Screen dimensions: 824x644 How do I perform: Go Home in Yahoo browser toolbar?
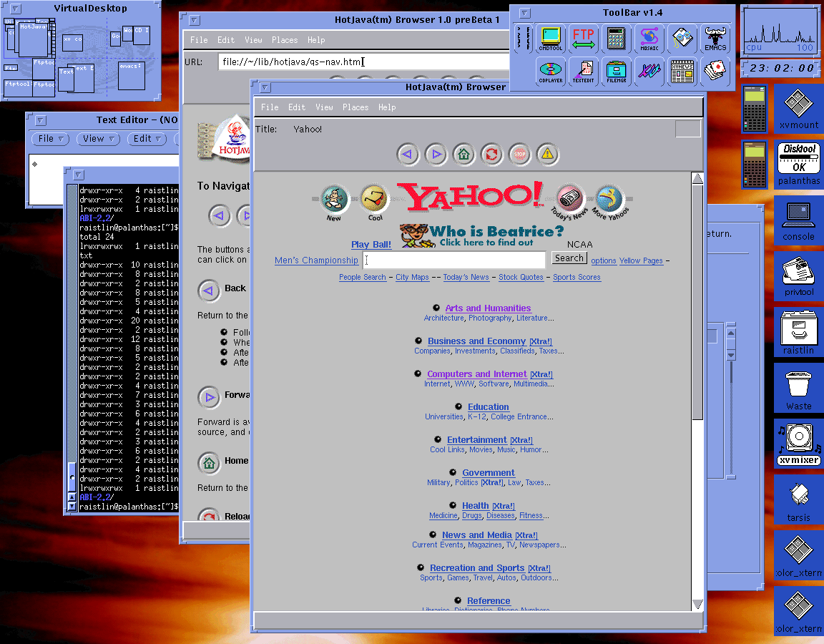463,155
